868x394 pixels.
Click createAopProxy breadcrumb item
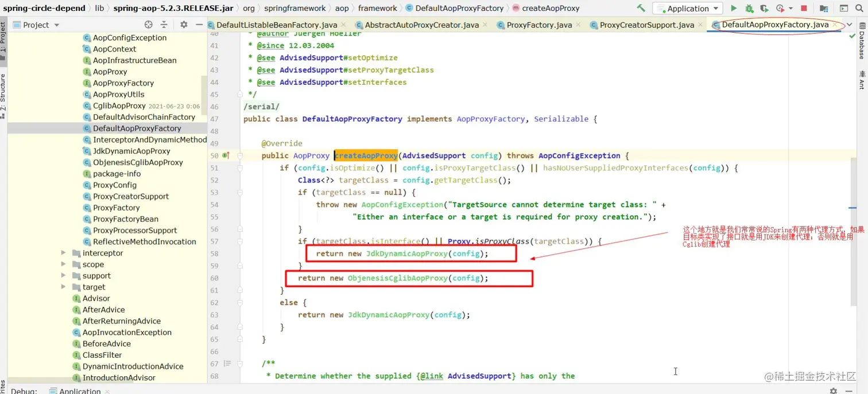click(x=545, y=8)
